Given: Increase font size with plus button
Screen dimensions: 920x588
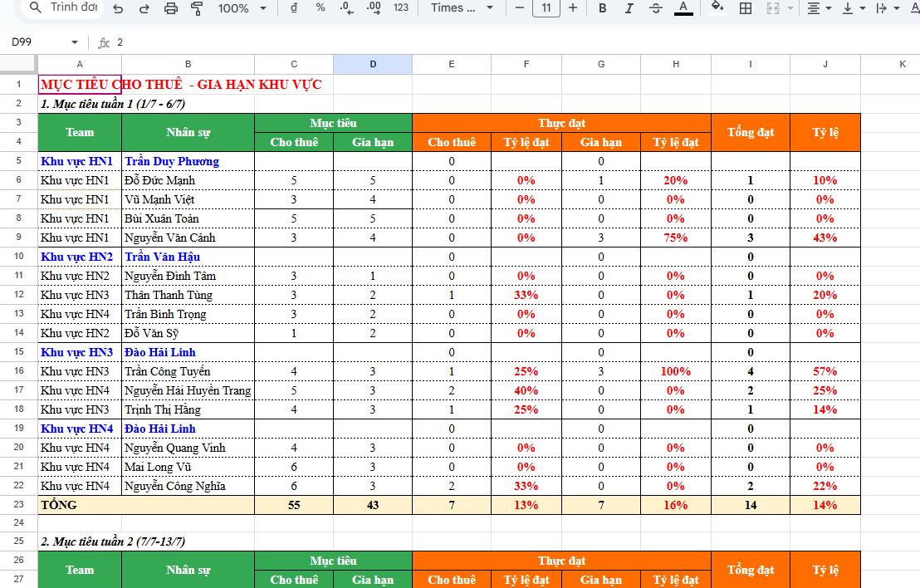Looking at the screenshot, I should point(572,8).
